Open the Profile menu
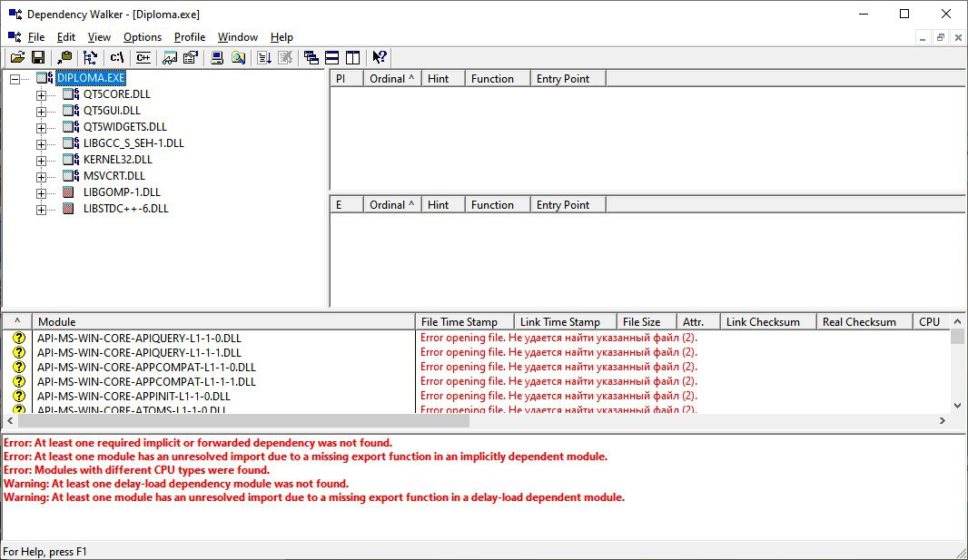 tap(190, 37)
